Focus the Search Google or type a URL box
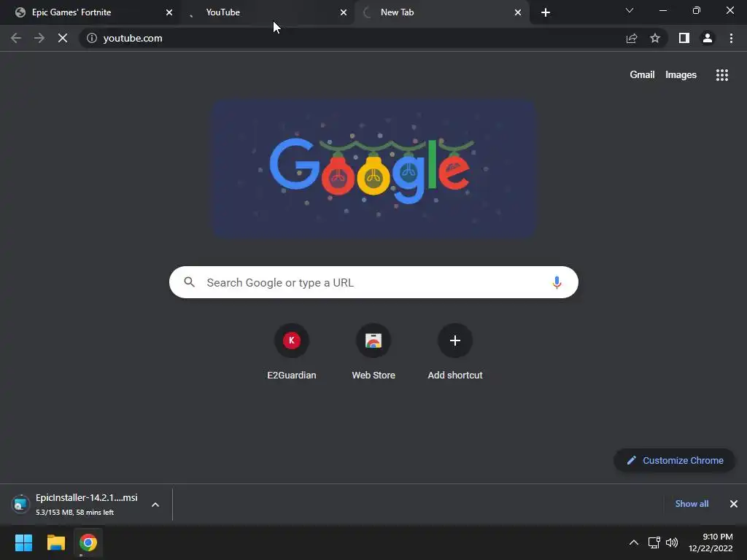Viewport: 747px width, 560px height. (x=373, y=282)
